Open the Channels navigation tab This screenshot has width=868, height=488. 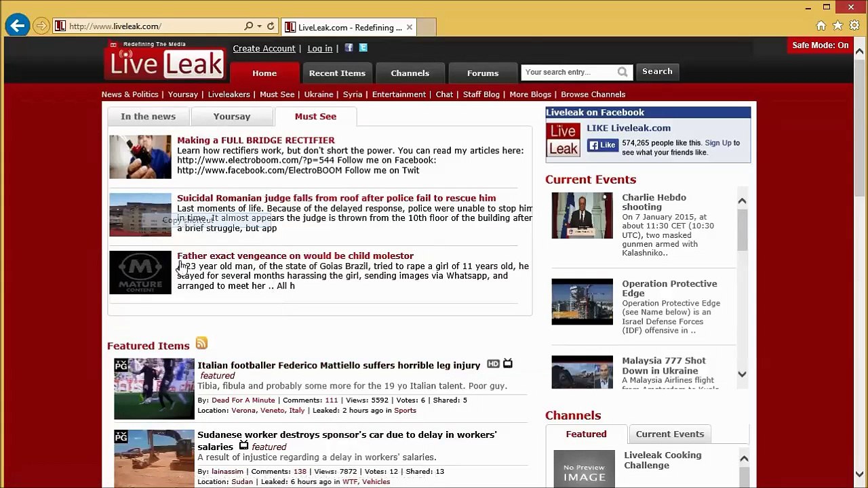(x=410, y=73)
